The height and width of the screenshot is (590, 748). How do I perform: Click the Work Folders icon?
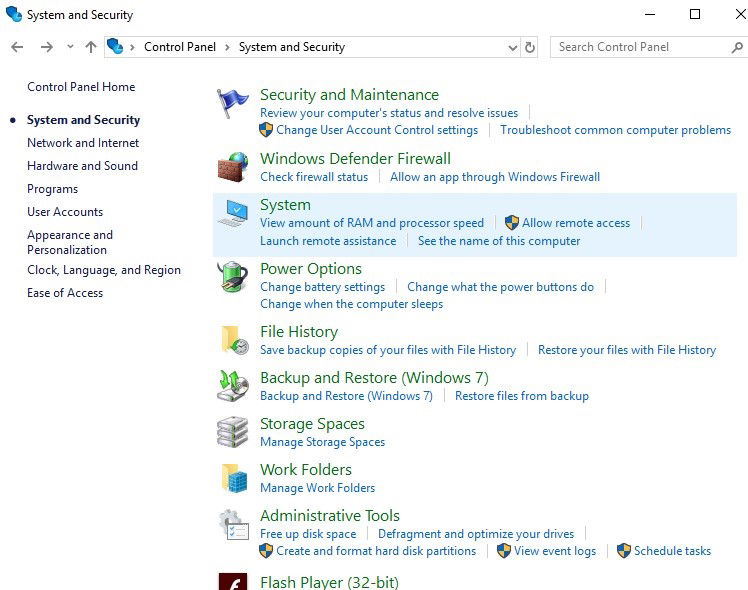234,478
